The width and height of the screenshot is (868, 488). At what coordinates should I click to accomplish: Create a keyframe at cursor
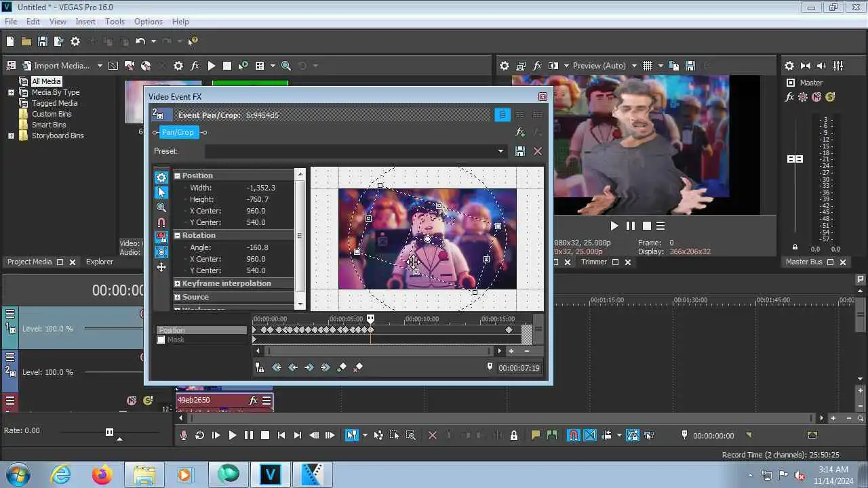(342, 367)
